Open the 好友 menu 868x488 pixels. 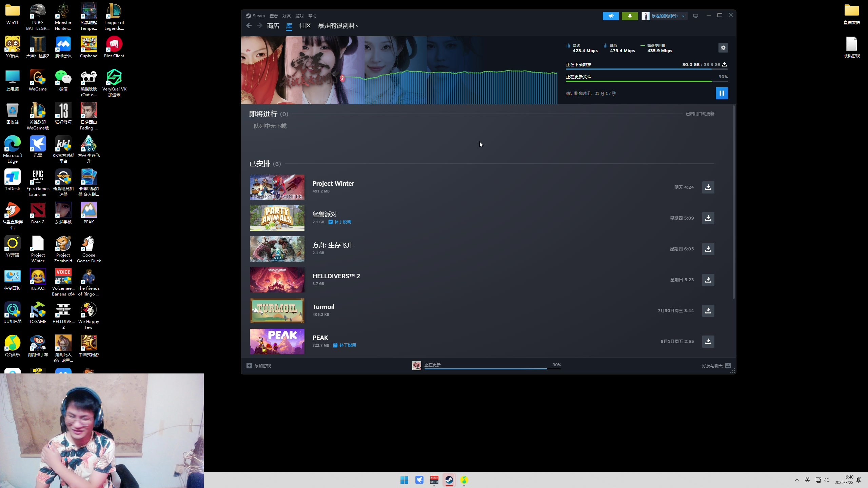(287, 16)
